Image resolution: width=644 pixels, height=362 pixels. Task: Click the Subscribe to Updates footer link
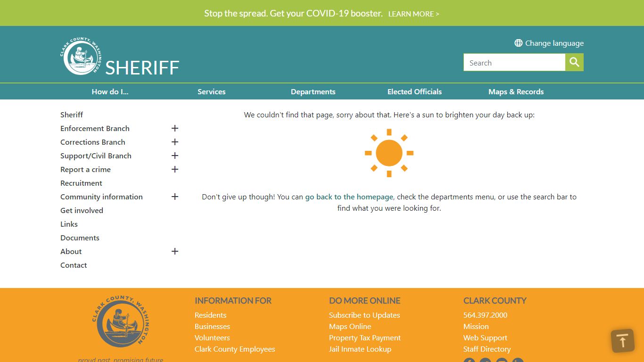[x=364, y=315]
